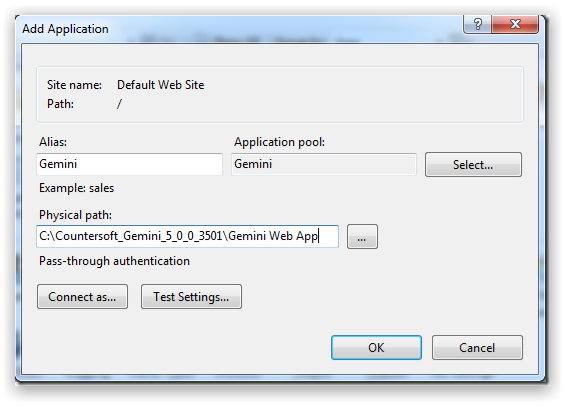Confirm the dialog with OK
The width and height of the screenshot is (565, 406).
(x=376, y=348)
